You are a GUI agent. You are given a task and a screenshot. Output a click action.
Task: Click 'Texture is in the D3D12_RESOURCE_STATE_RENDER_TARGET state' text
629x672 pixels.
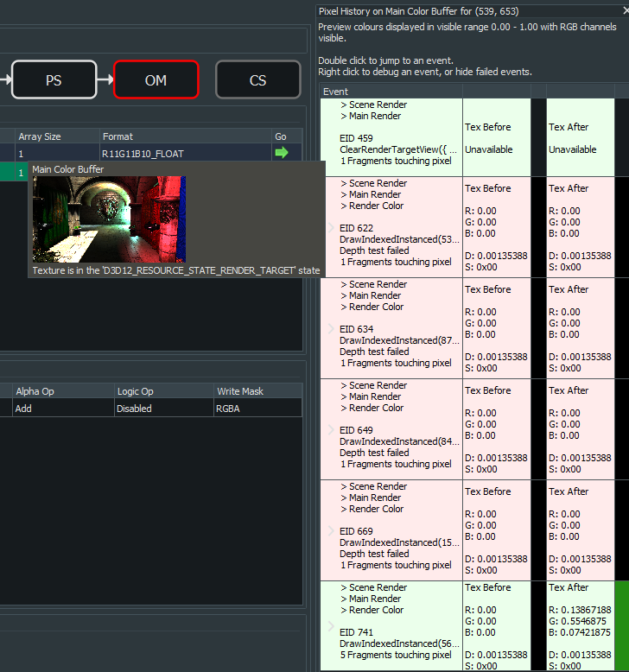[x=176, y=270]
